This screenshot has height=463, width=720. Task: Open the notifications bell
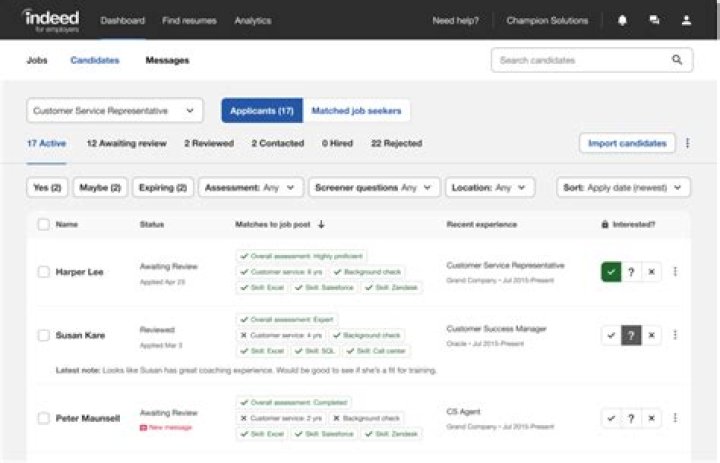coord(622,20)
